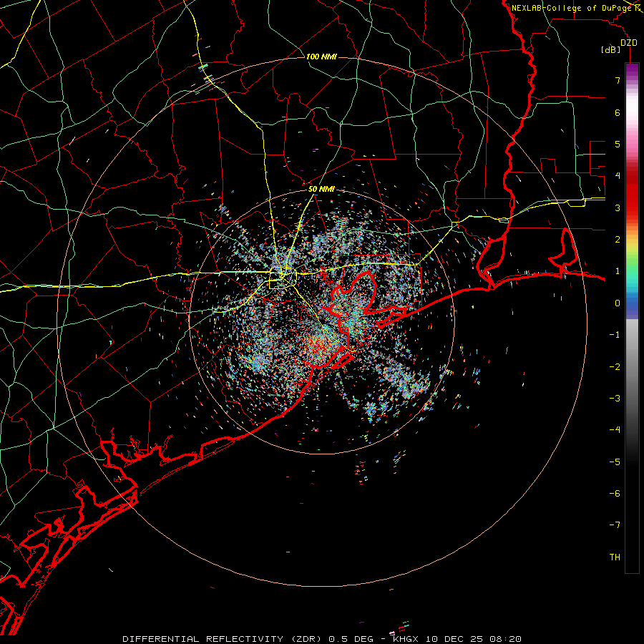Click the scale label 1
The width and height of the screenshot is (644, 644).
tap(618, 271)
